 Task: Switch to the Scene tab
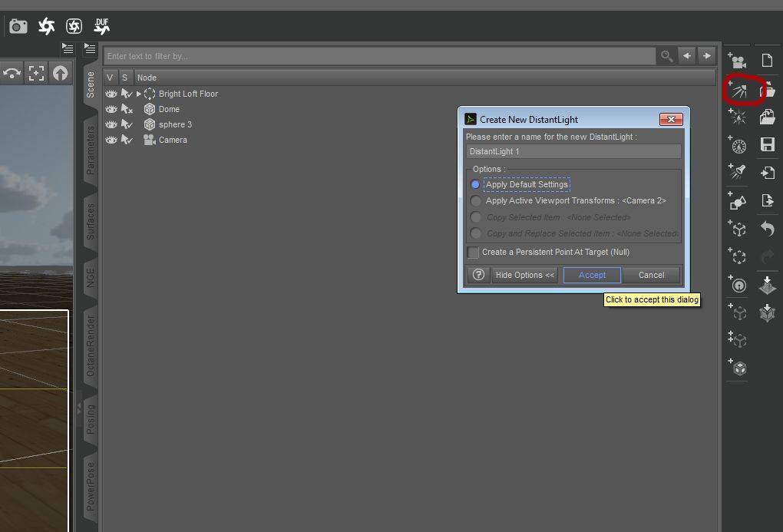[x=91, y=84]
